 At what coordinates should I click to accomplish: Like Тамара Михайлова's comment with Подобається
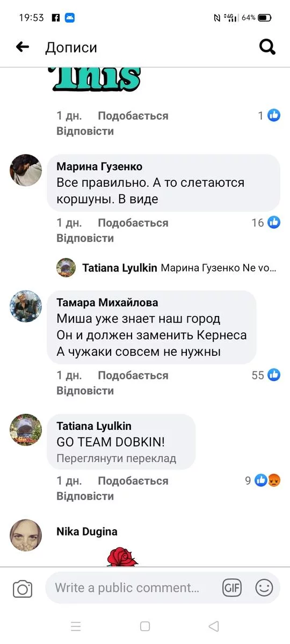coord(133,376)
